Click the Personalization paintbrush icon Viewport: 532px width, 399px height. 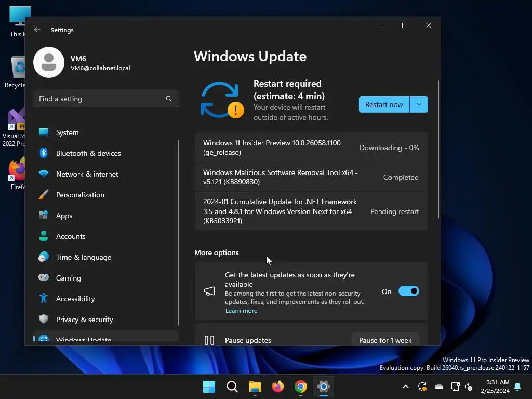tap(44, 194)
